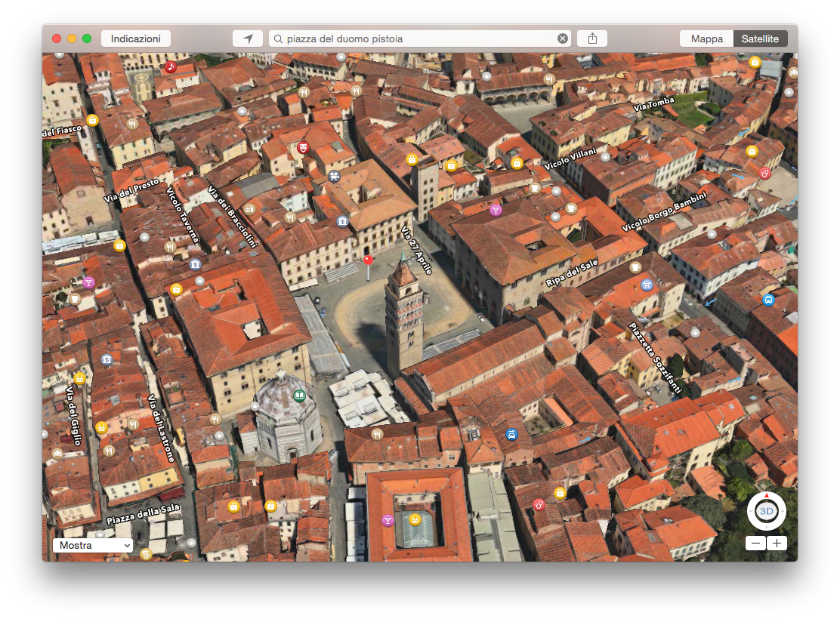The image size is (840, 622).
Task: Select the Satellite view
Action: [x=760, y=38]
